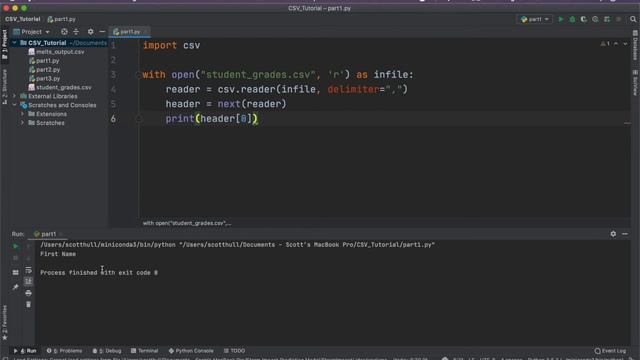Print the Run console output
The height and width of the screenshot is (360, 640).
coord(28,293)
